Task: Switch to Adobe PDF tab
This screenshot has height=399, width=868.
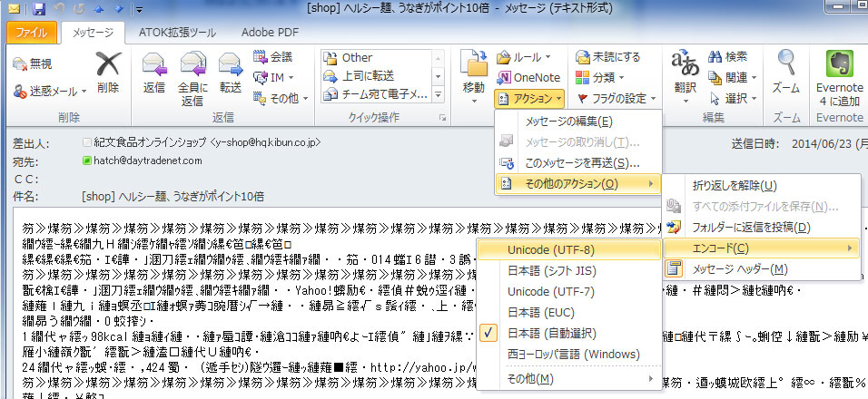Action: [x=270, y=33]
